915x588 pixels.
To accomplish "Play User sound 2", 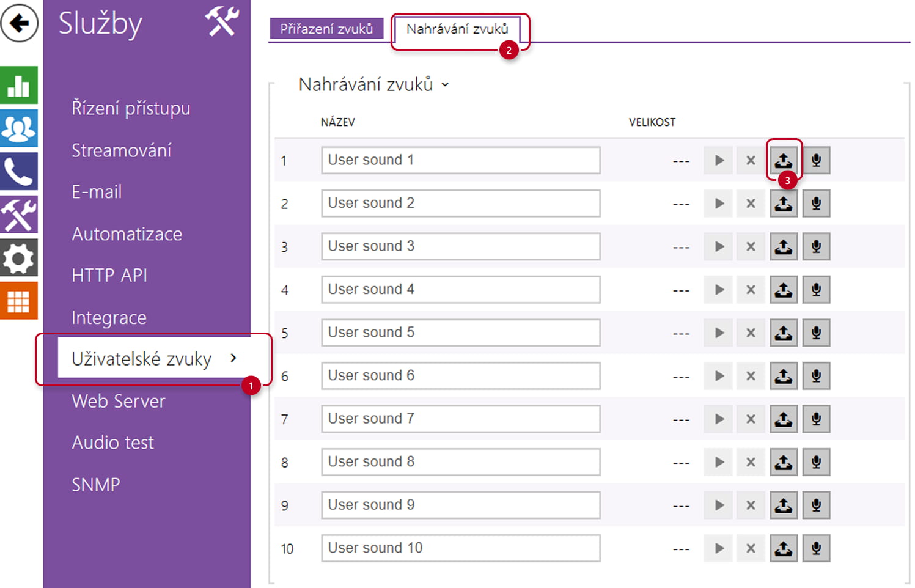I will (x=719, y=204).
